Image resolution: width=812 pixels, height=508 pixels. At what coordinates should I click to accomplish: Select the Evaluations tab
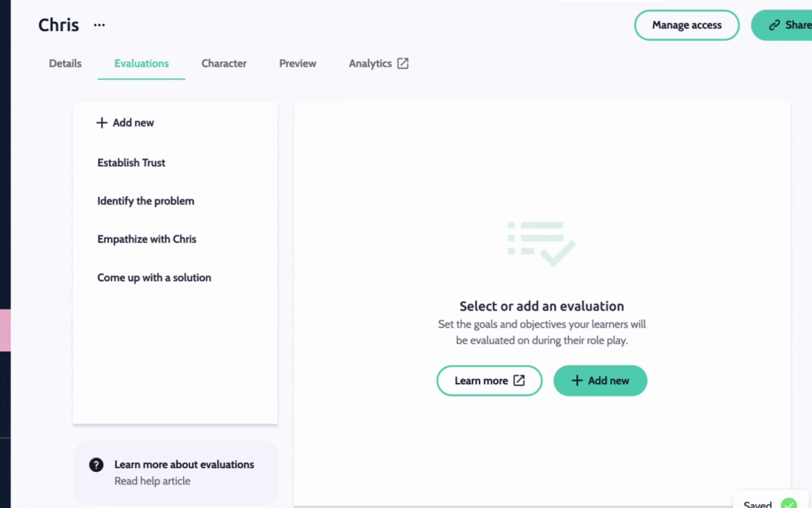141,63
